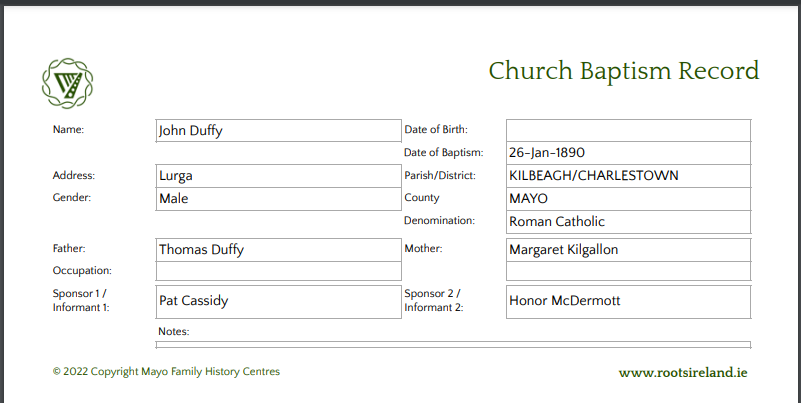Select the Sponsor 1 field Pat Cassidy
801x403 pixels.
tap(278, 302)
